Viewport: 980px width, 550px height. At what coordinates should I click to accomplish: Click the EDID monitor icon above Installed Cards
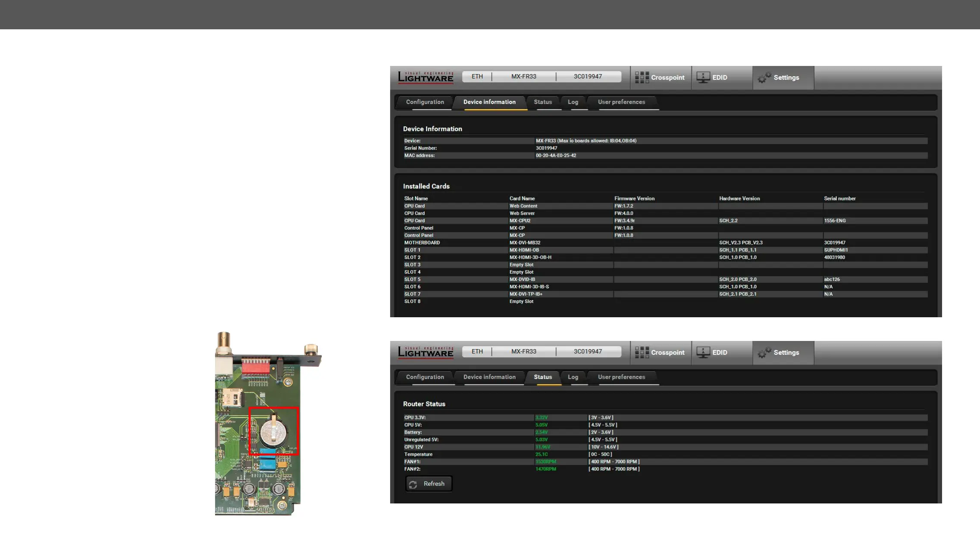tap(703, 78)
